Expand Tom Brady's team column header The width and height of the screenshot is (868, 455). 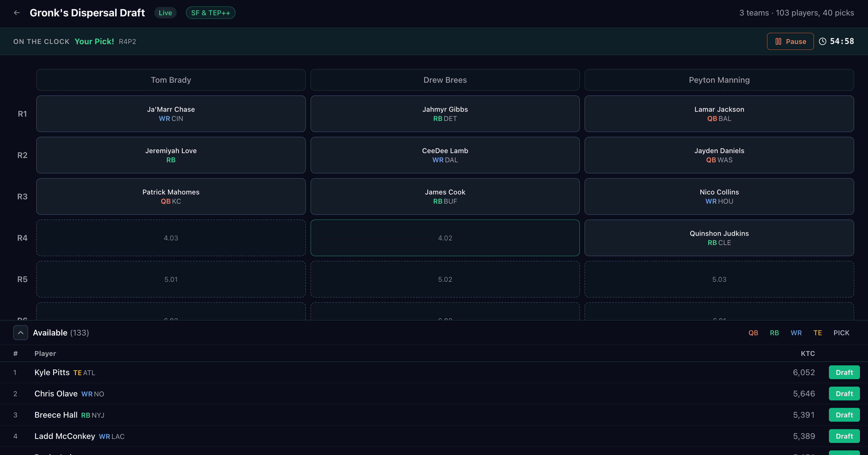(x=171, y=80)
